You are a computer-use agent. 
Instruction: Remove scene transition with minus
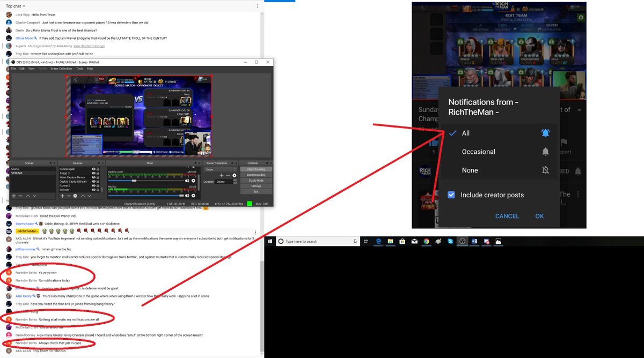click(x=228, y=175)
